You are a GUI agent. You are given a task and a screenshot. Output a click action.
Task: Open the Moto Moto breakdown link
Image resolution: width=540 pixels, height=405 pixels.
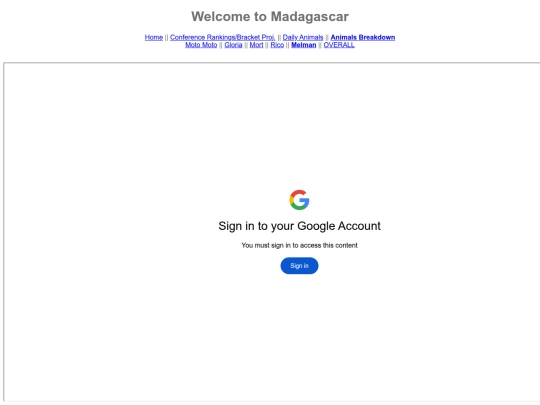(x=201, y=45)
